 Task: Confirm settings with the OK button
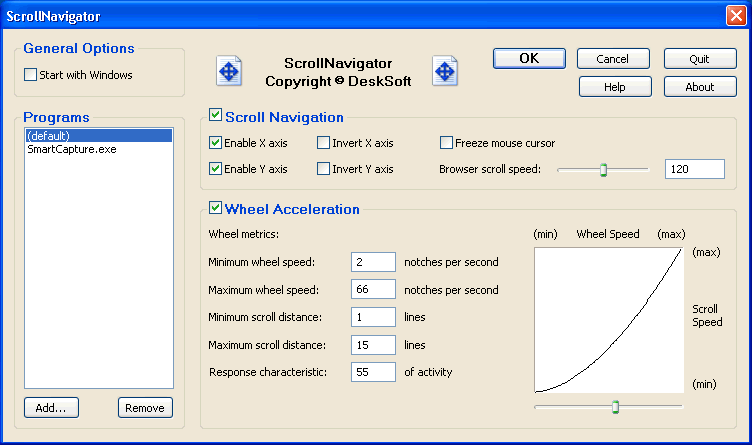click(x=529, y=58)
